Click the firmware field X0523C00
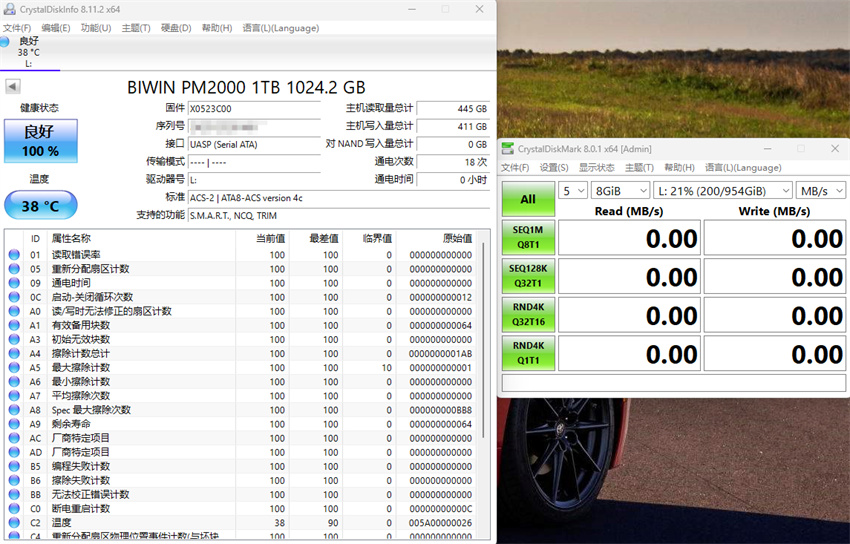The width and height of the screenshot is (850, 544). point(254,108)
